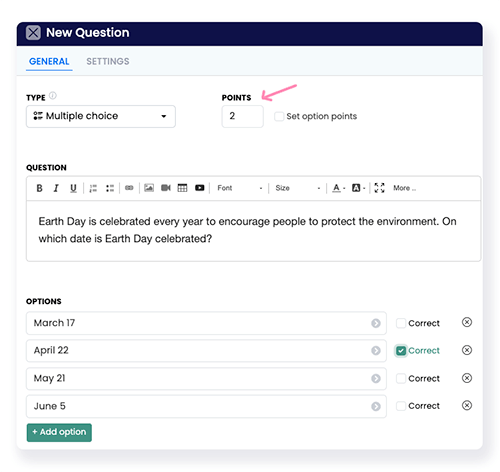The width and height of the screenshot is (500, 472).
Task: Open the Multiple choice type dropdown
Action: pos(101,116)
